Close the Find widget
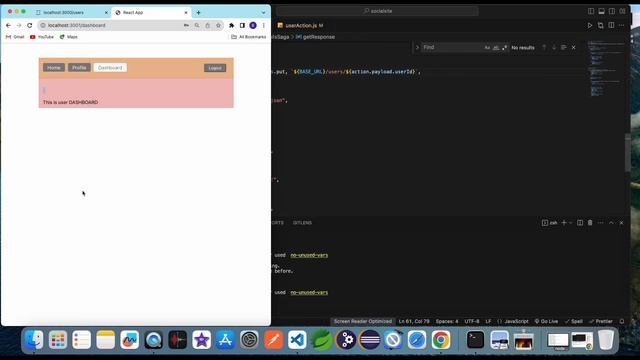Viewport: 640px width, 360px height. (573, 48)
